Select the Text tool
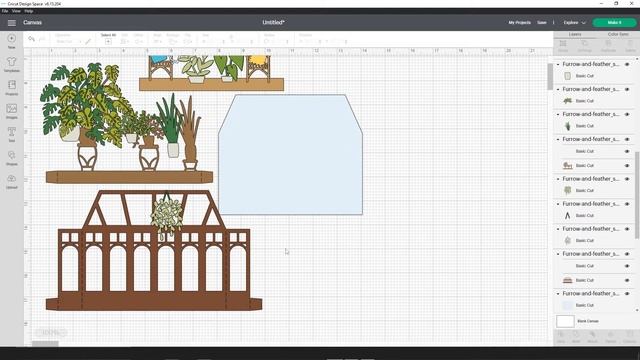Viewport: 640px width, 360px height. coord(11,134)
